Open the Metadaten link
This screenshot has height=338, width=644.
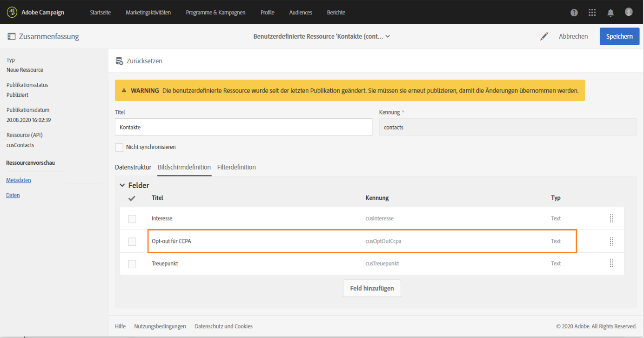point(19,180)
